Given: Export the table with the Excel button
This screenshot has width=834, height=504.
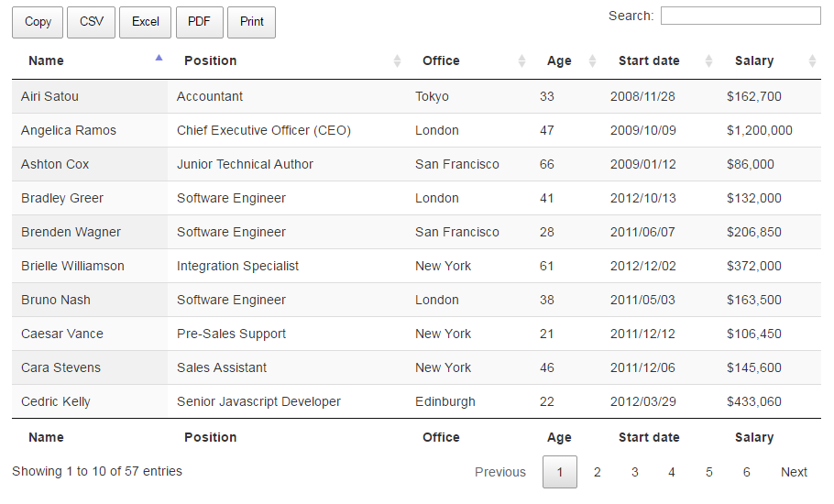Looking at the screenshot, I should (x=145, y=22).
